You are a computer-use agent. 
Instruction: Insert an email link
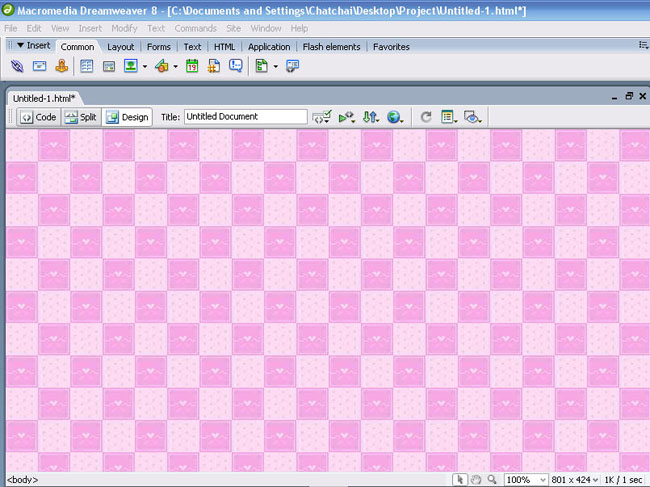(39, 66)
